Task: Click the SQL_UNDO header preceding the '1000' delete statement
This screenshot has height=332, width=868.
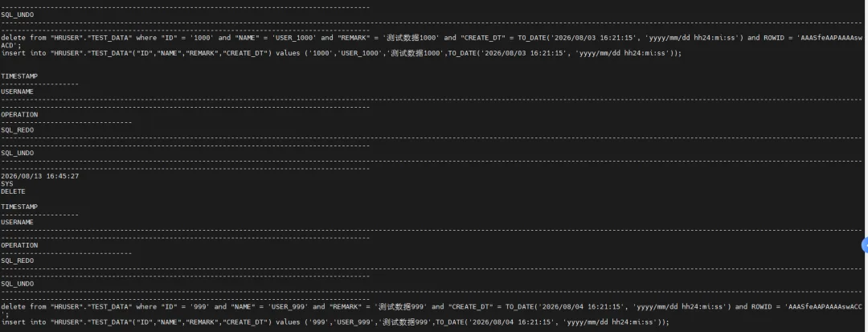Action: click(17, 14)
